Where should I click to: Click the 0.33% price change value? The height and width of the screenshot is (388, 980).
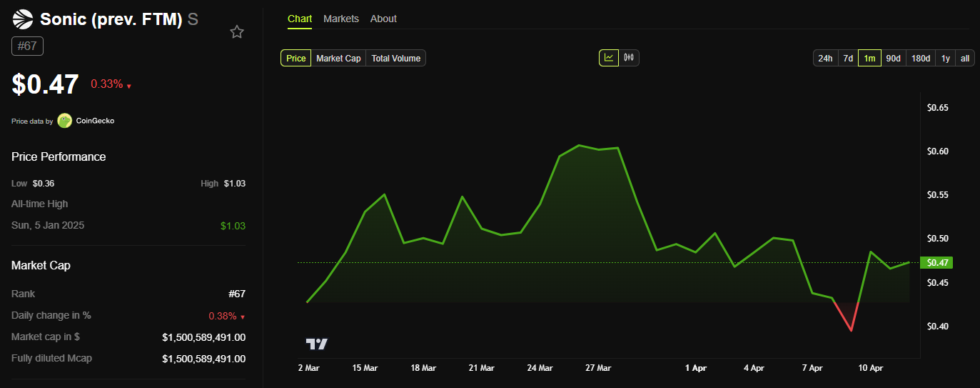click(x=106, y=84)
